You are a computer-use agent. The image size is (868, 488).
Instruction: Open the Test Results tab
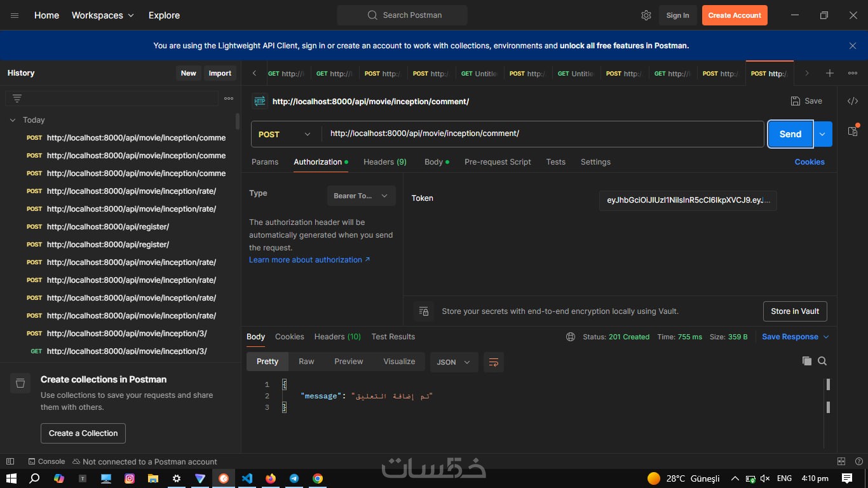coord(393,337)
